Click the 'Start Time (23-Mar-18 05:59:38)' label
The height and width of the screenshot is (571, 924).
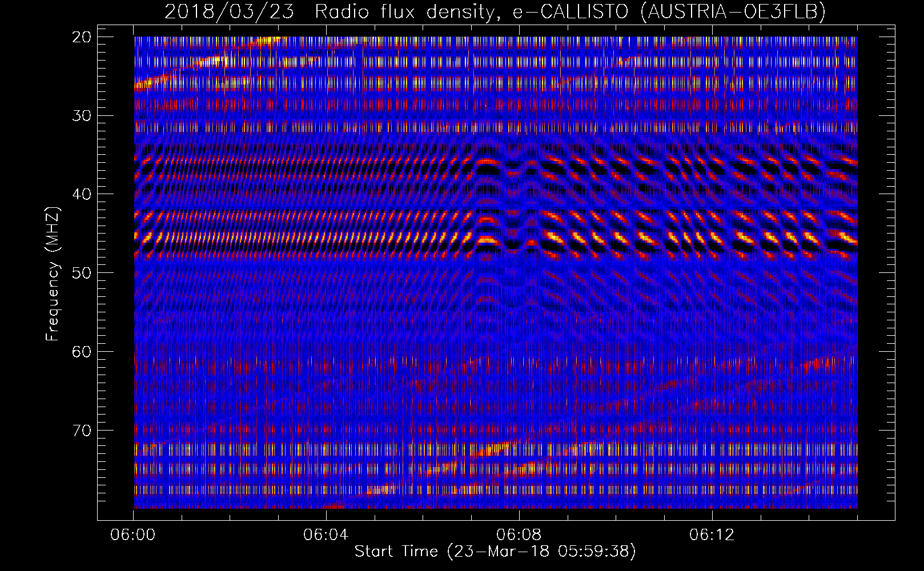point(495,552)
